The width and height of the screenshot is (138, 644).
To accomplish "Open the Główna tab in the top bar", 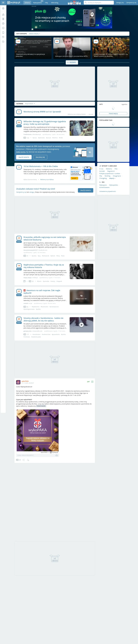I will pyautogui.click(x=27, y=2).
